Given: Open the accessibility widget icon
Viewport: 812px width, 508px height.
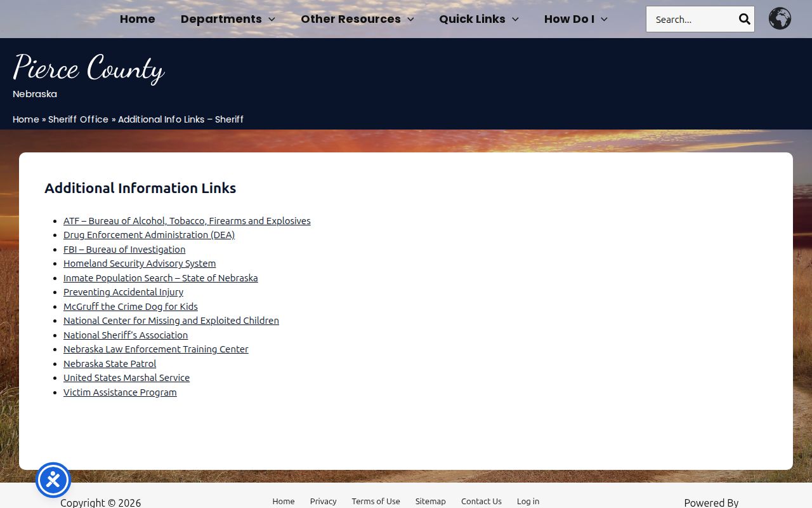Looking at the screenshot, I should click(x=53, y=480).
